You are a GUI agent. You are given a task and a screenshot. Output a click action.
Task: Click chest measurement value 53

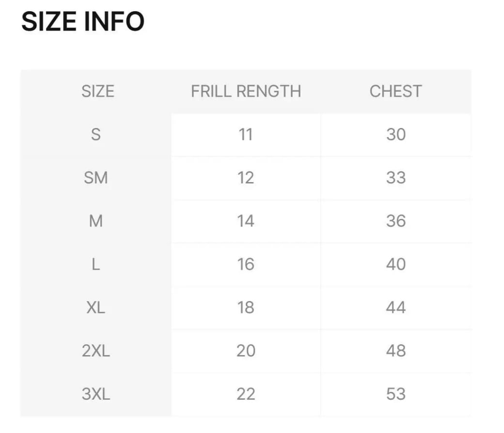(x=395, y=394)
